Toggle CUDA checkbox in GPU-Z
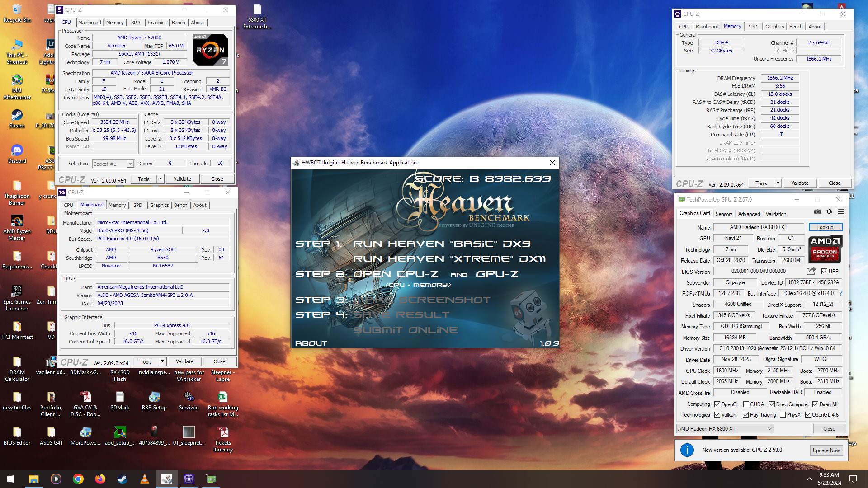Viewport: 868px width, 488px height. click(746, 404)
